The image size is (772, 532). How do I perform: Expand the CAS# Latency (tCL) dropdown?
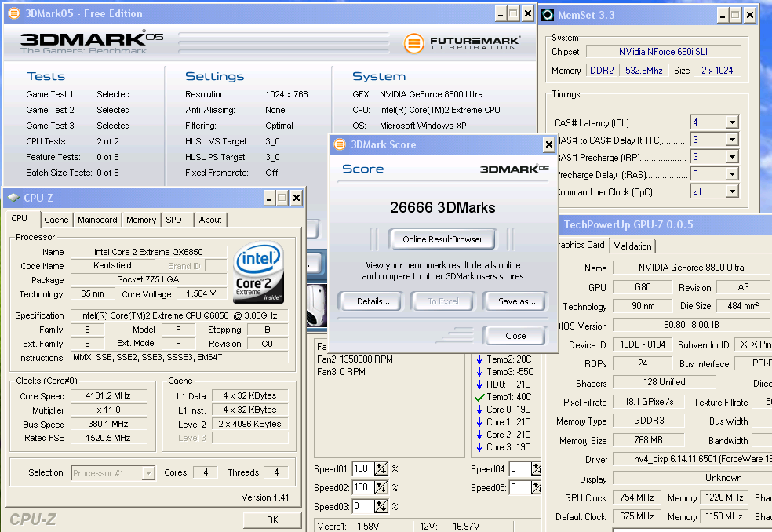[x=732, y=122]
